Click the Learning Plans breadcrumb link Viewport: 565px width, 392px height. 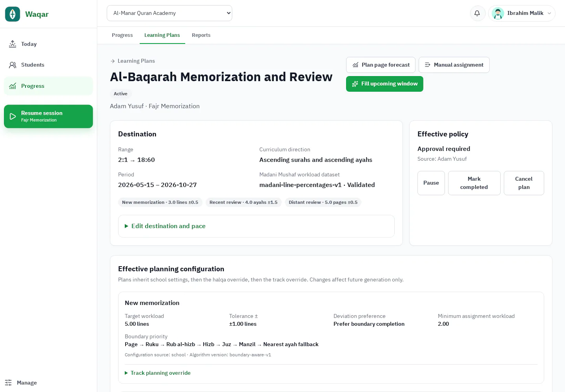point(136,61)
